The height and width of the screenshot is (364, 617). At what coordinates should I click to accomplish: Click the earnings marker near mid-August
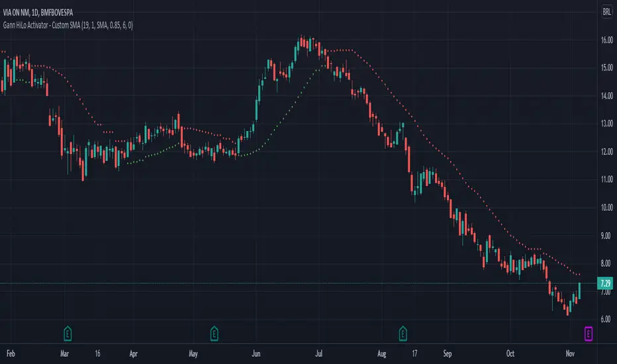(x=403, y=334)
